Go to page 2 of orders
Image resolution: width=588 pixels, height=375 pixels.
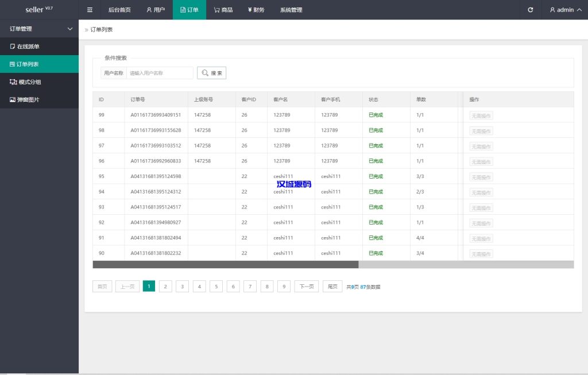(x=165, y=287)
